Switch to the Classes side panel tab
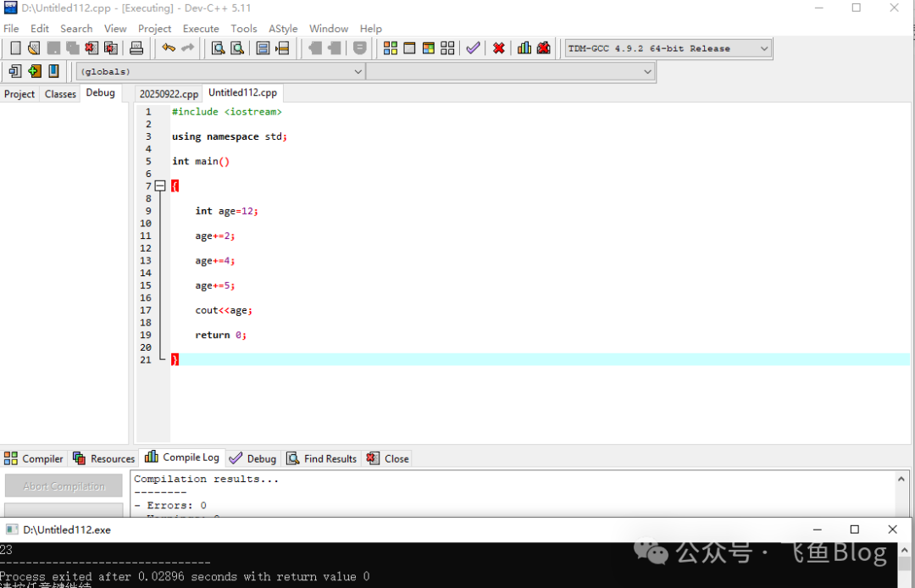 (x=60, y=94)
